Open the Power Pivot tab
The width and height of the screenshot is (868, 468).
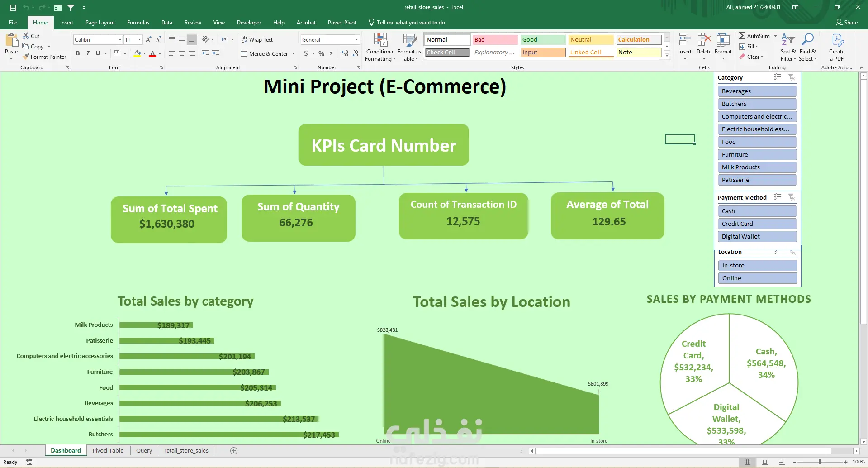click(342, 23)
